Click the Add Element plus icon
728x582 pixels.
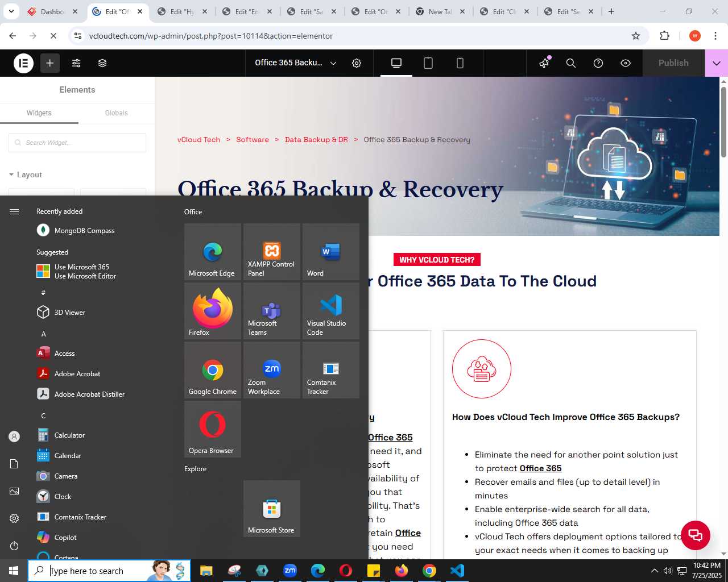[x=50, y=63]
